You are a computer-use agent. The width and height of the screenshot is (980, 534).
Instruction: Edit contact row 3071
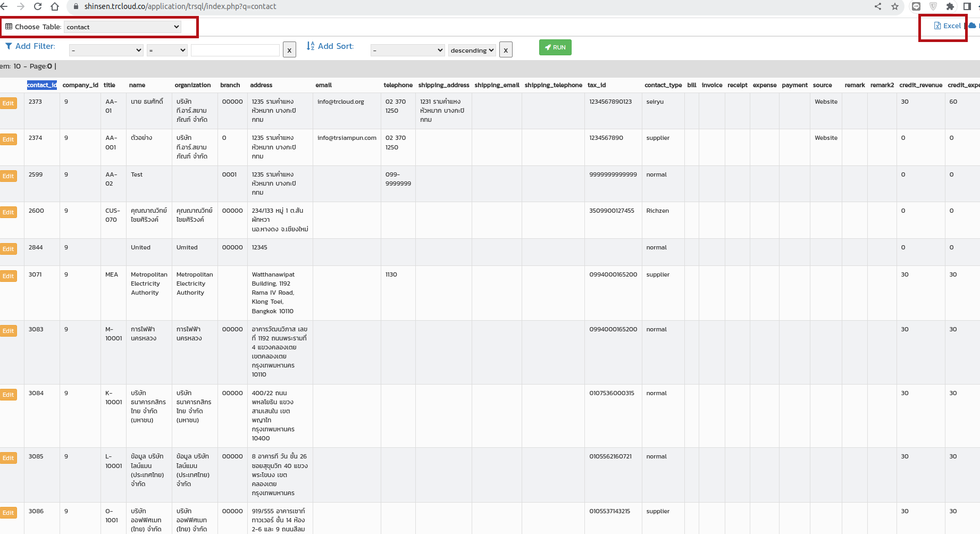(x=8, y=276)
